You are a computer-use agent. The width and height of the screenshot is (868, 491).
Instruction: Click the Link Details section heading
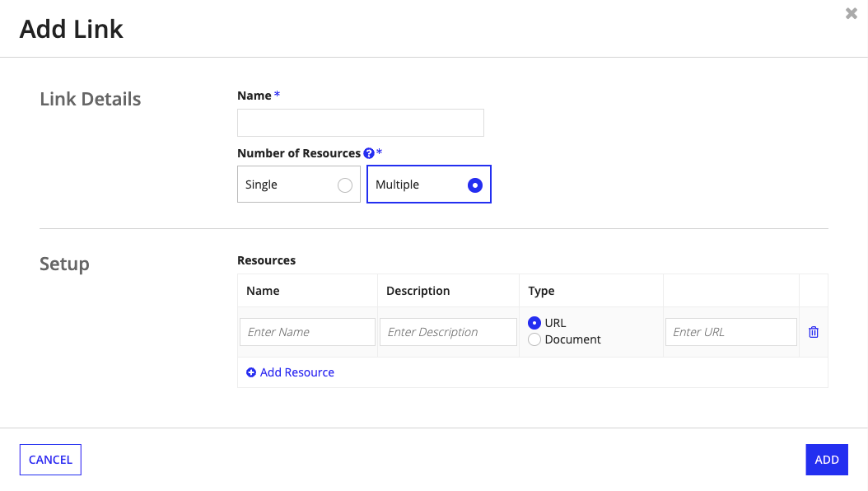pos(91,99)
